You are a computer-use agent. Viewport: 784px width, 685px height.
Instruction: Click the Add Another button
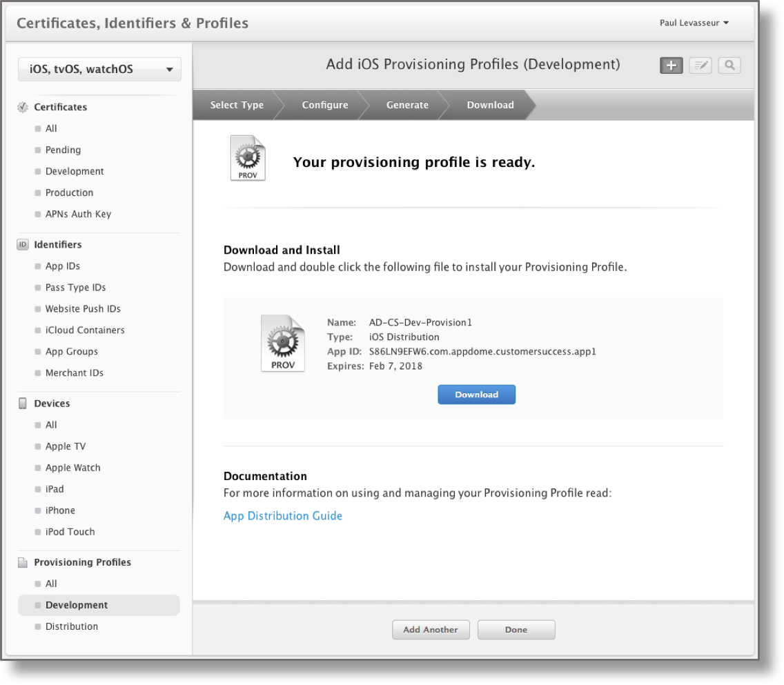(x=431, y=630)
